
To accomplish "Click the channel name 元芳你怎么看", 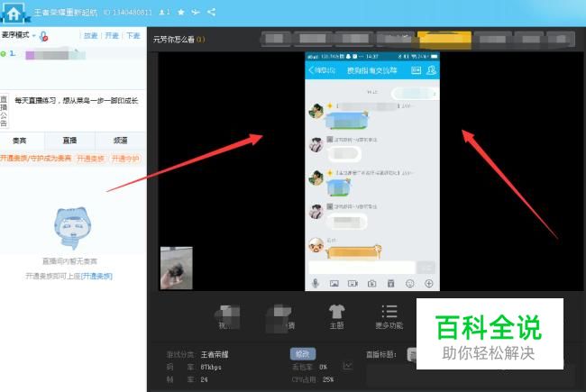I will click(174, 40).
